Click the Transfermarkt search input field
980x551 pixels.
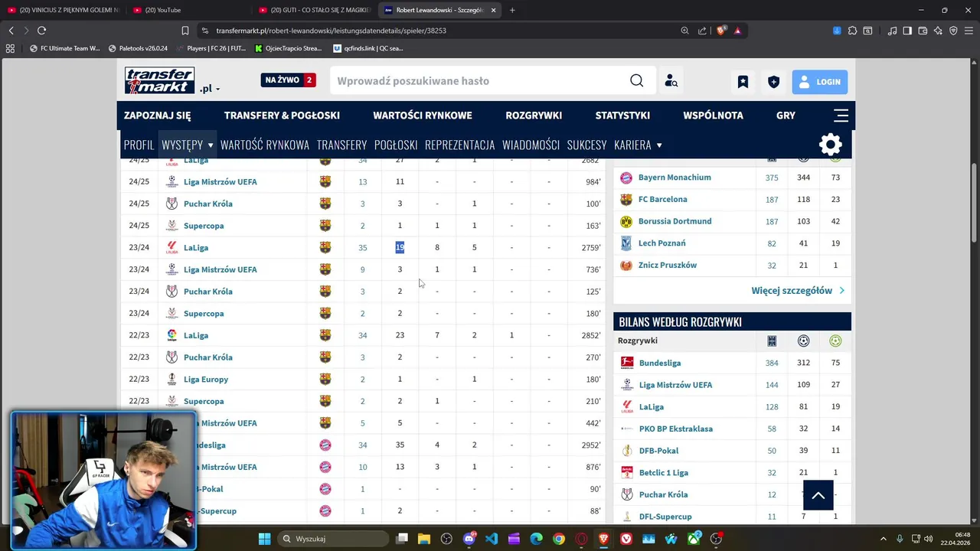click(481, 81)
